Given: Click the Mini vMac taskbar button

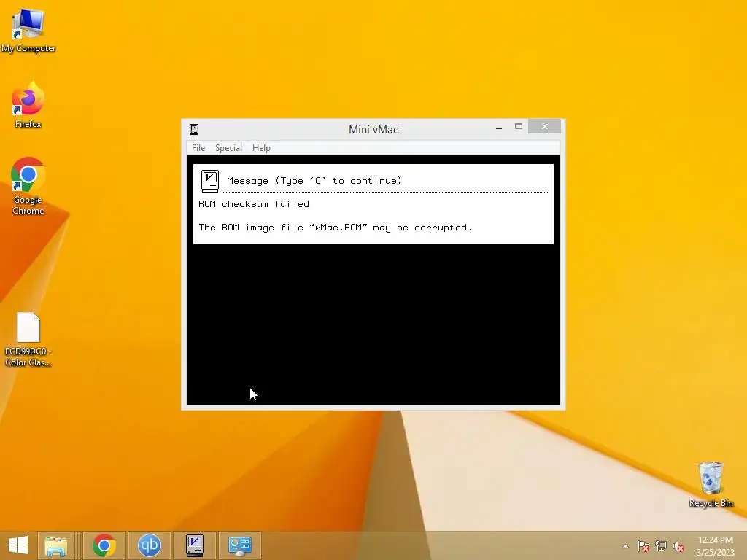Looking at the screenshot, I should [x=194, y=545].
